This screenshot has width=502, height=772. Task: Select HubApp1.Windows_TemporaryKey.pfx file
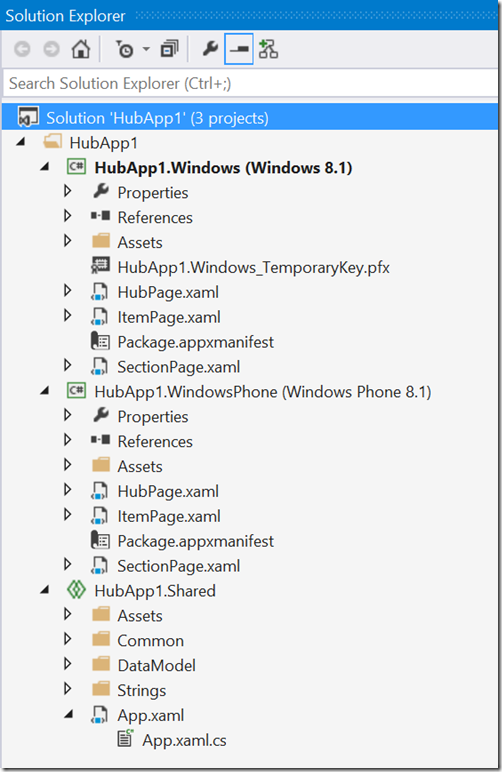tap(253, 267)
